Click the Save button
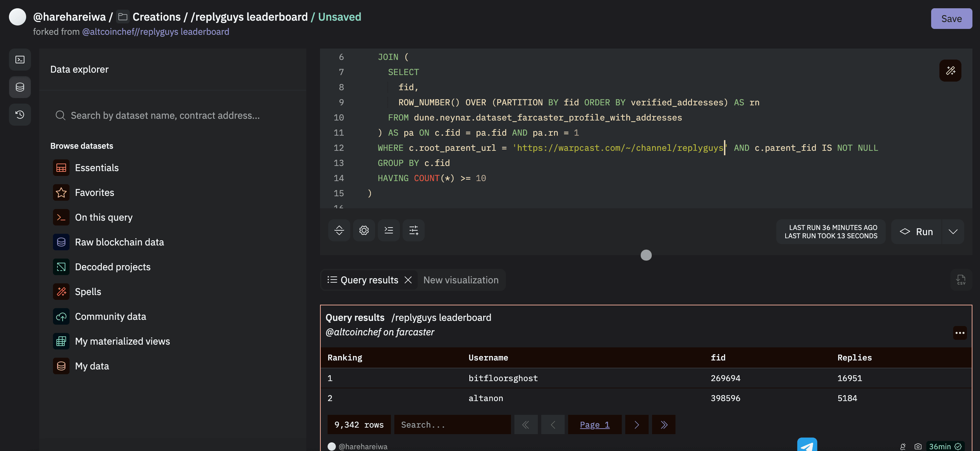The image size is (980, 451). pos(951,19)
